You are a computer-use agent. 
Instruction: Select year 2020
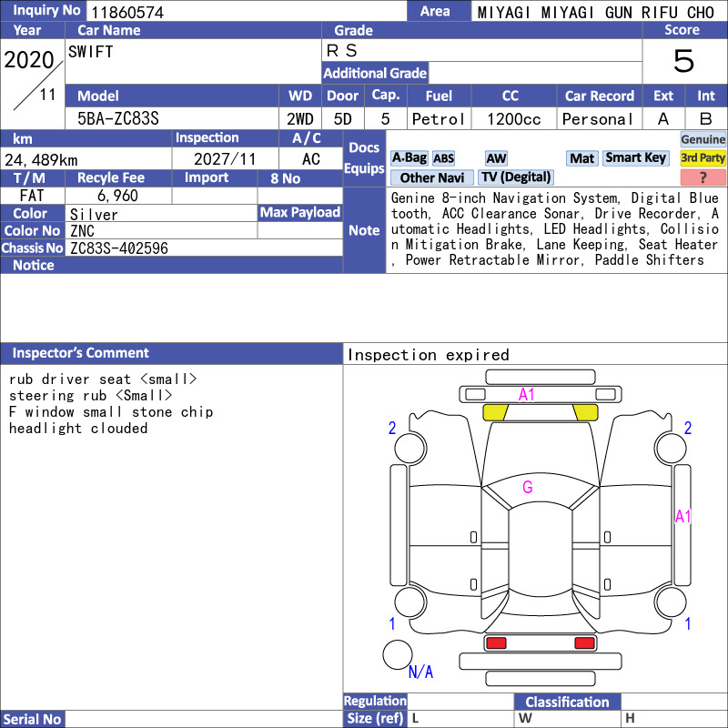29,60
